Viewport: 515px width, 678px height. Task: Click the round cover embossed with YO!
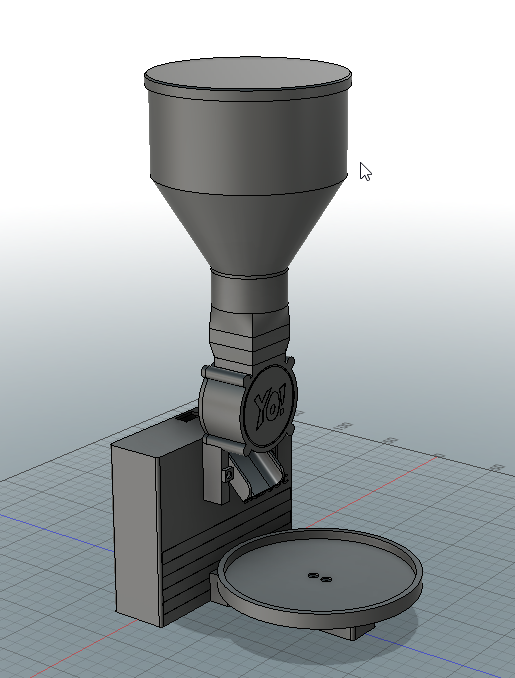click(x=270, y=406)
